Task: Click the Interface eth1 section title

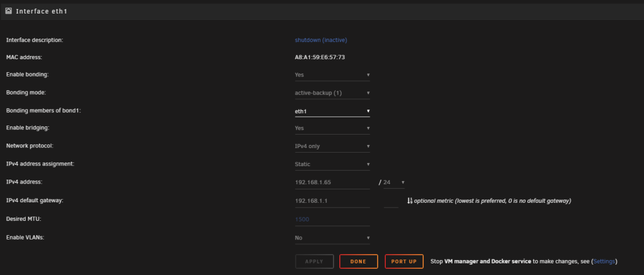Action: [x=41, y=12]
